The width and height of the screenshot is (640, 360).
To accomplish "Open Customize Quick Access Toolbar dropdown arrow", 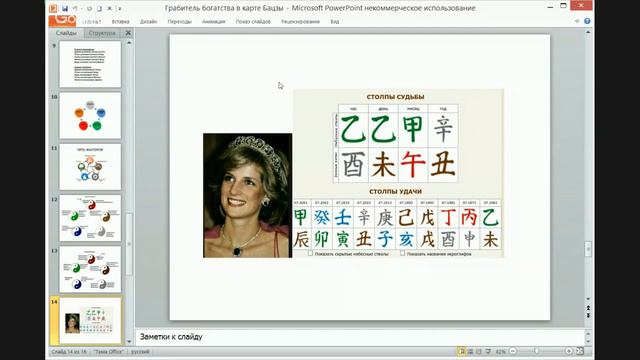I will coord(120,8).
